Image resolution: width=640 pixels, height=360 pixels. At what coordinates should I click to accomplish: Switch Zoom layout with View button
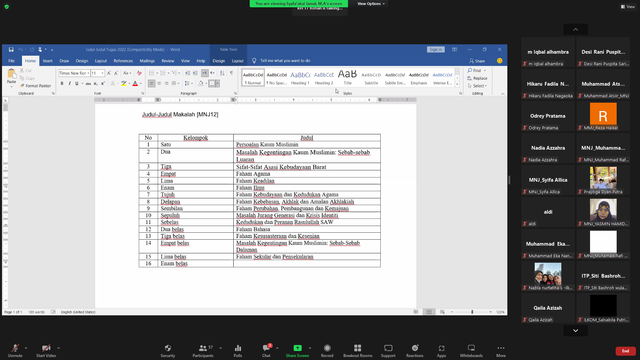click(628, 7)
